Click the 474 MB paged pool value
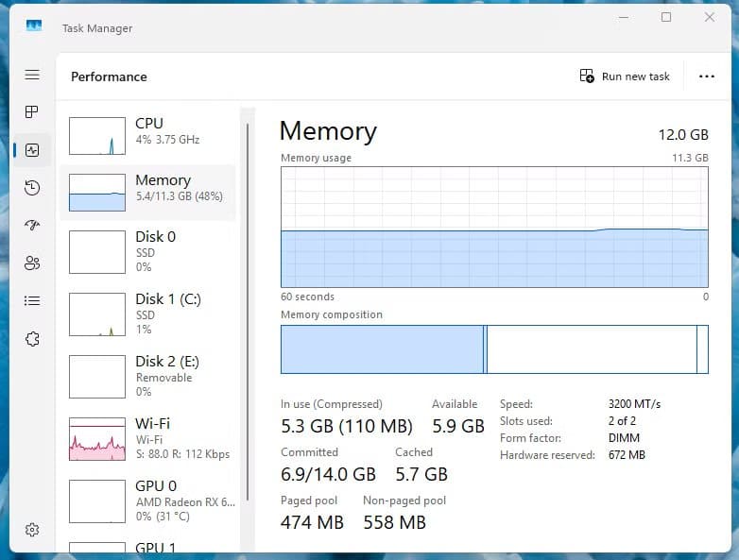Image resolution: width=739 pixels, height=560 pixels. [312, 522]
